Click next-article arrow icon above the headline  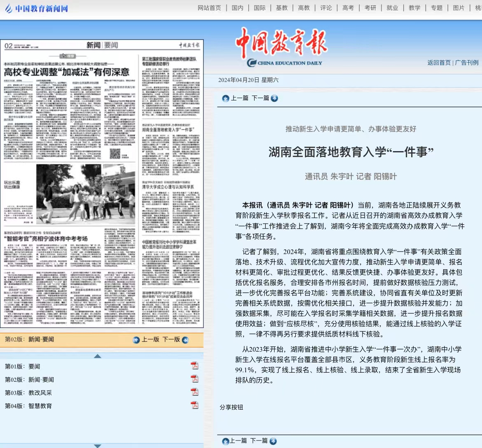click(x=274, y=98)
